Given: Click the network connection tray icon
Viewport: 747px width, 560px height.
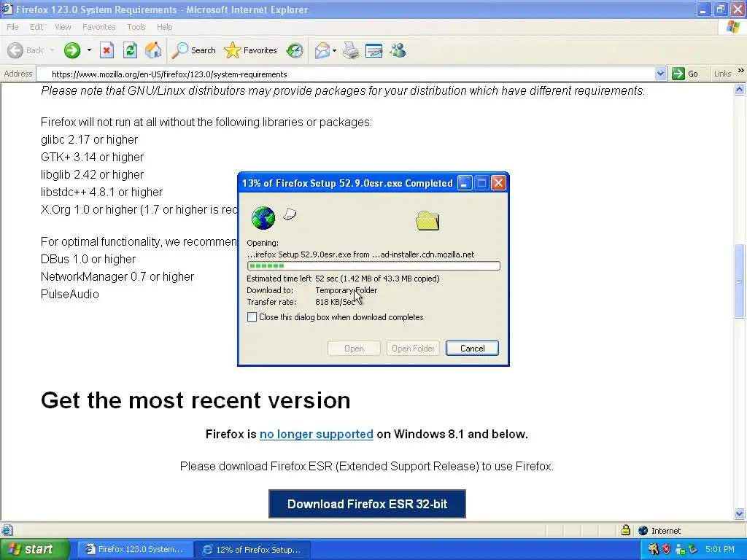Looking at the screenshot, I should tap(680, 549).
